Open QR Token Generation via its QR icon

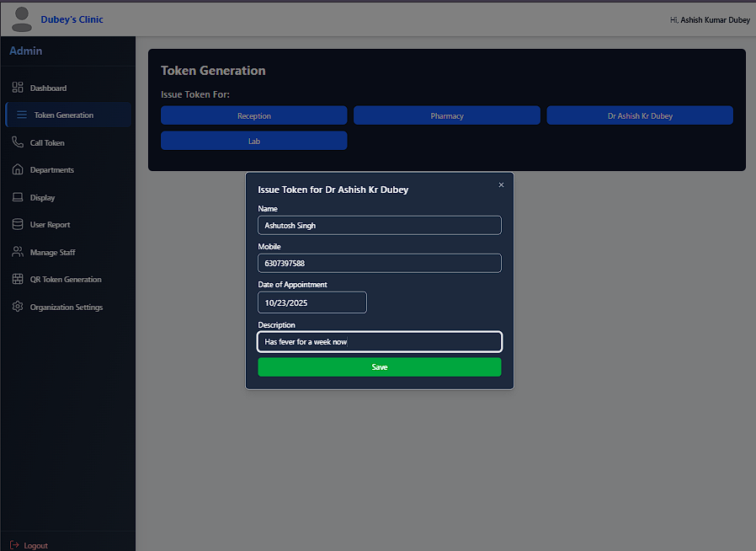click(17, 279)
